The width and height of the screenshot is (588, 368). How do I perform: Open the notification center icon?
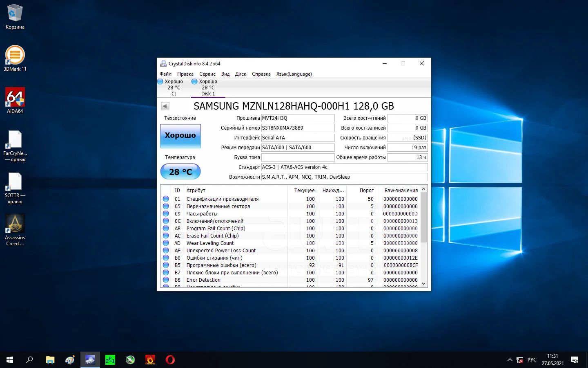point(575,360)
